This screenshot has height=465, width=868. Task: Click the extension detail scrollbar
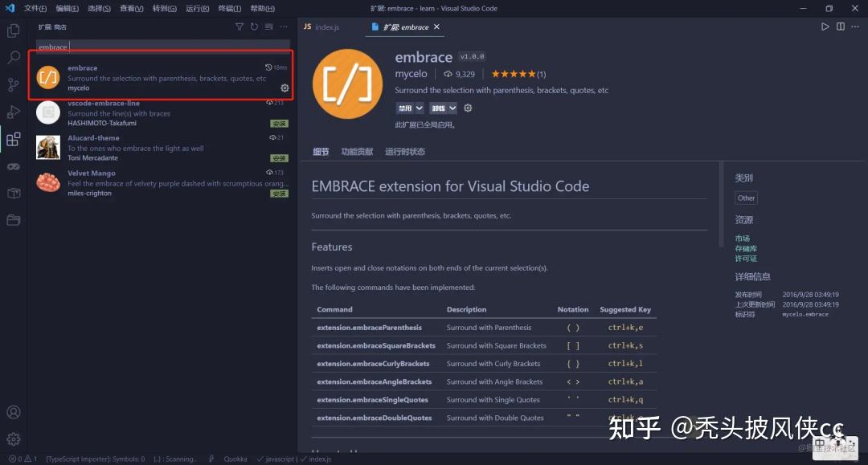click(721, 204)
